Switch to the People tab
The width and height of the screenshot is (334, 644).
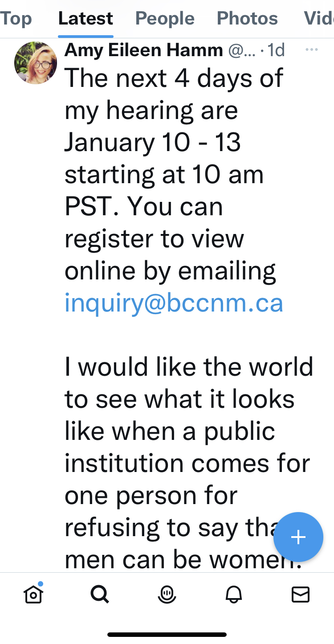165,19
